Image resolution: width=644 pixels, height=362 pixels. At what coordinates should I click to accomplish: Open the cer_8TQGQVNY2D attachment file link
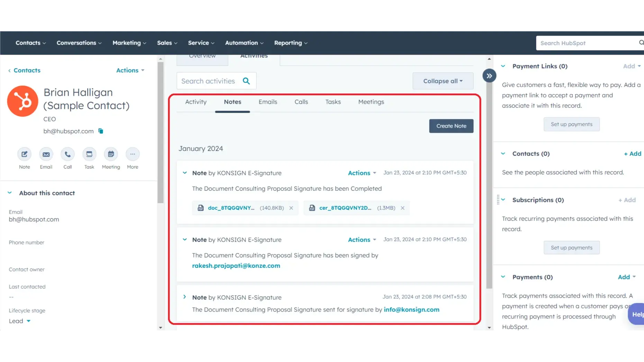pos(345,208)
